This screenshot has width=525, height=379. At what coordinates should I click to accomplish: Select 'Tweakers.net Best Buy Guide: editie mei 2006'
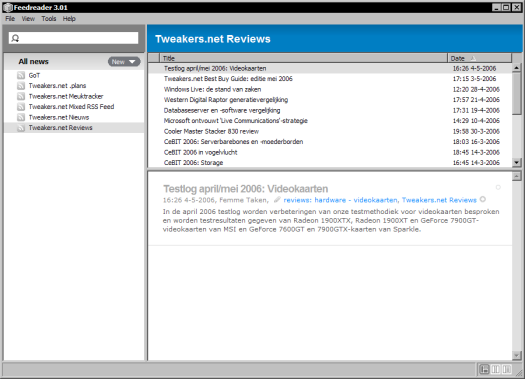coord(228,79)
